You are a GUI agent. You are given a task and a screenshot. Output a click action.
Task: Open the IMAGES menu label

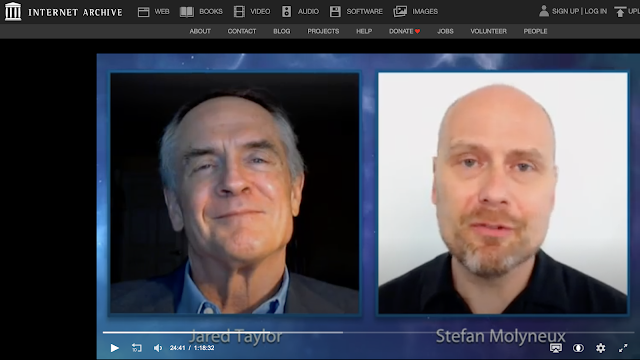[425, 11]
